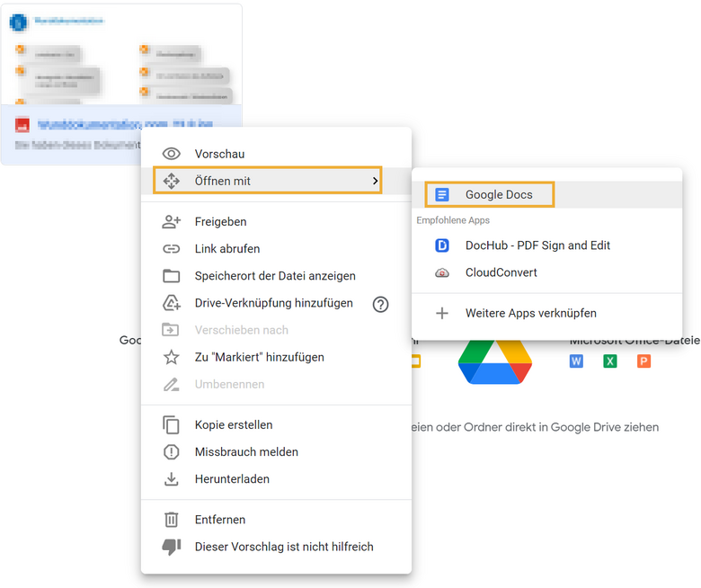Image resolution: width=701 pixels, height=588 pixels.
Task: Click the Verschieben nach folder-arrow icon
Action: pyautogui.click(x=171, y=330)
